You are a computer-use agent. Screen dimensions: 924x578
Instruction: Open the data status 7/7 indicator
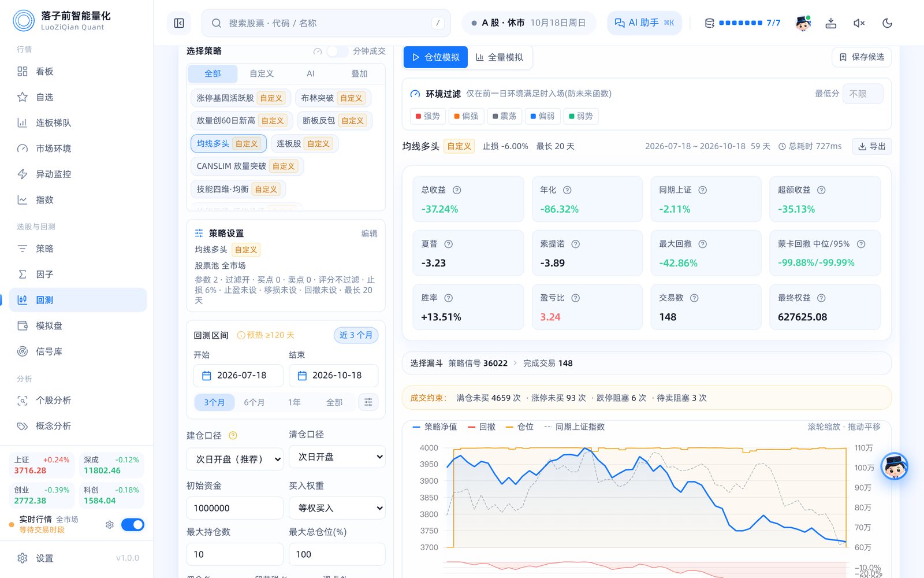pyautogui.click(x=742, y=23)
